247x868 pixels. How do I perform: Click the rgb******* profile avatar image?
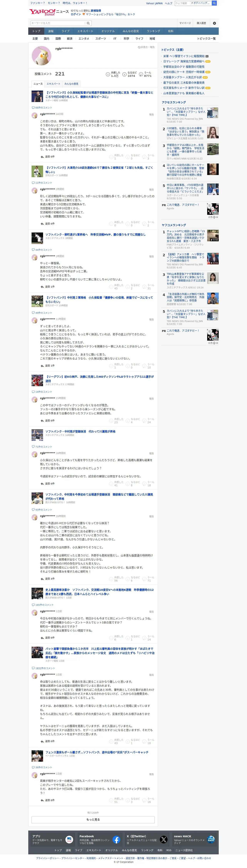pyautogui.click(x=41, y=55)
